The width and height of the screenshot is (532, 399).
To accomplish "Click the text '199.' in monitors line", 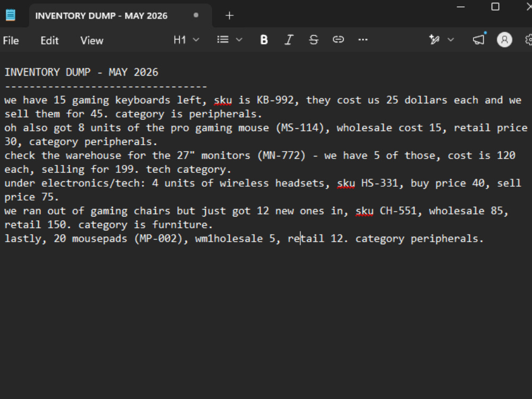I will pos(127,169).
